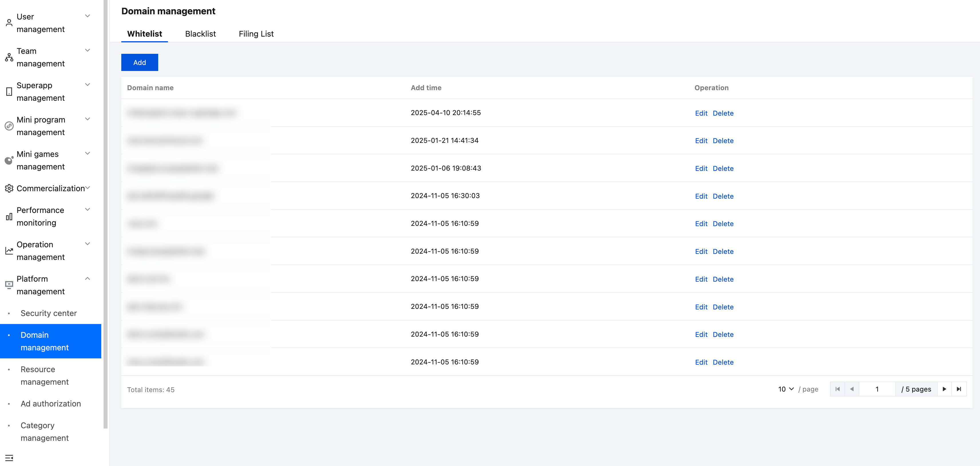The height and width of the screenshot is (466, 980).
Task: Go to the next page arrow
Action: 944,389
